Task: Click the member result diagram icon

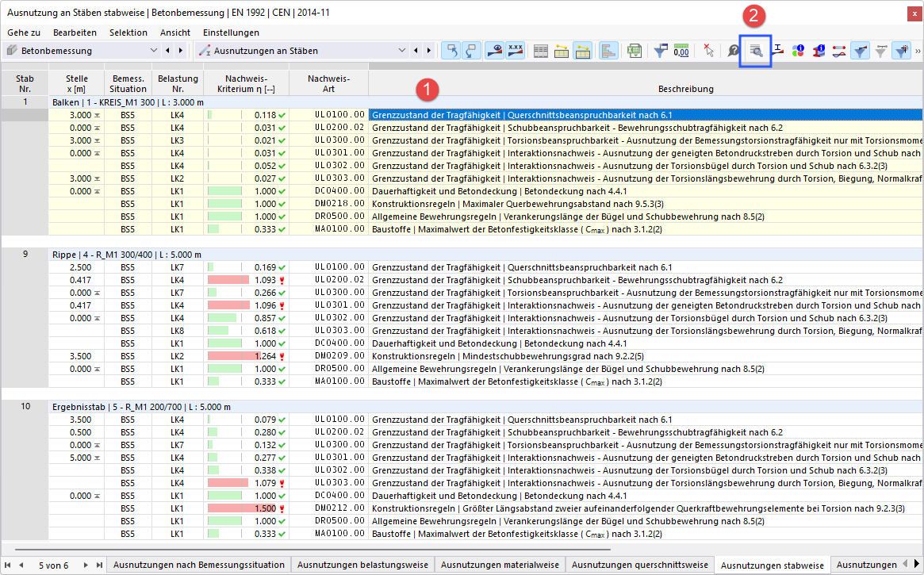Action: 839,52
